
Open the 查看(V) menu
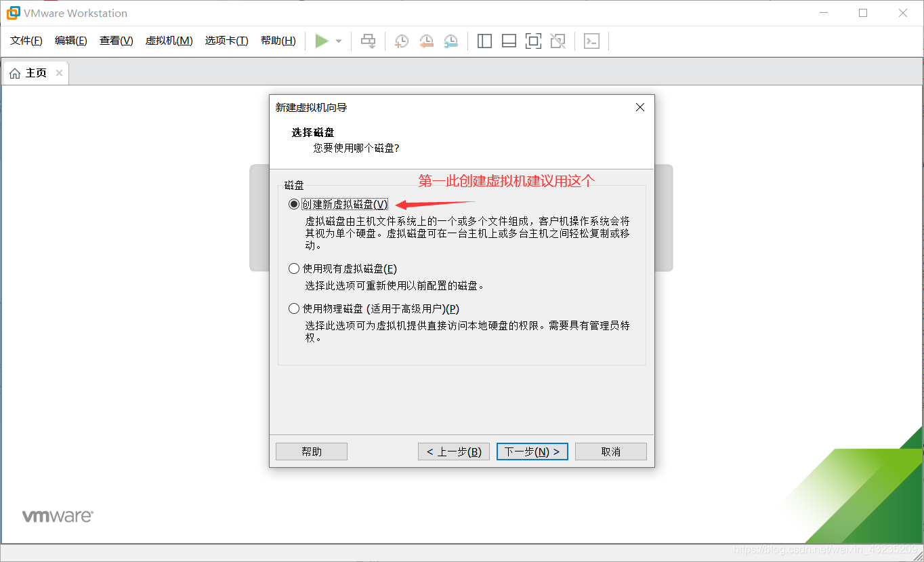coord(117,41)
